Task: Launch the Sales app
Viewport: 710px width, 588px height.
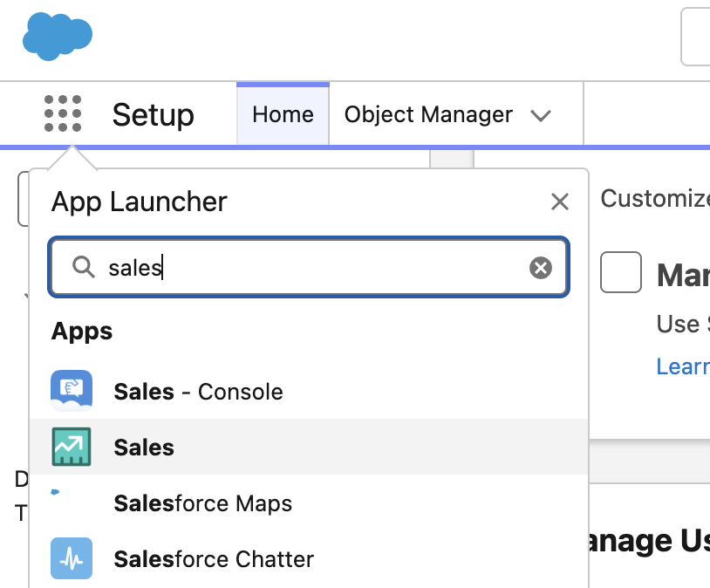Action: pos(309,448)
